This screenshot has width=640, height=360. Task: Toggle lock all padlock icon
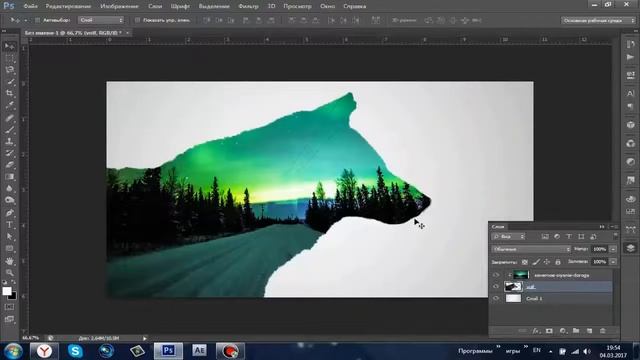coord(558,262)
